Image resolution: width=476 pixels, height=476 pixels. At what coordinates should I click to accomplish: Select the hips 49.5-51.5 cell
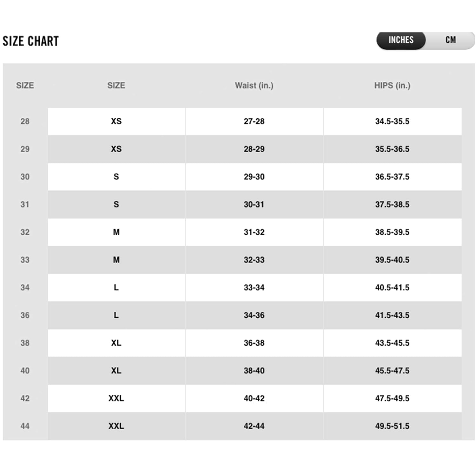[x=392, y=426]
